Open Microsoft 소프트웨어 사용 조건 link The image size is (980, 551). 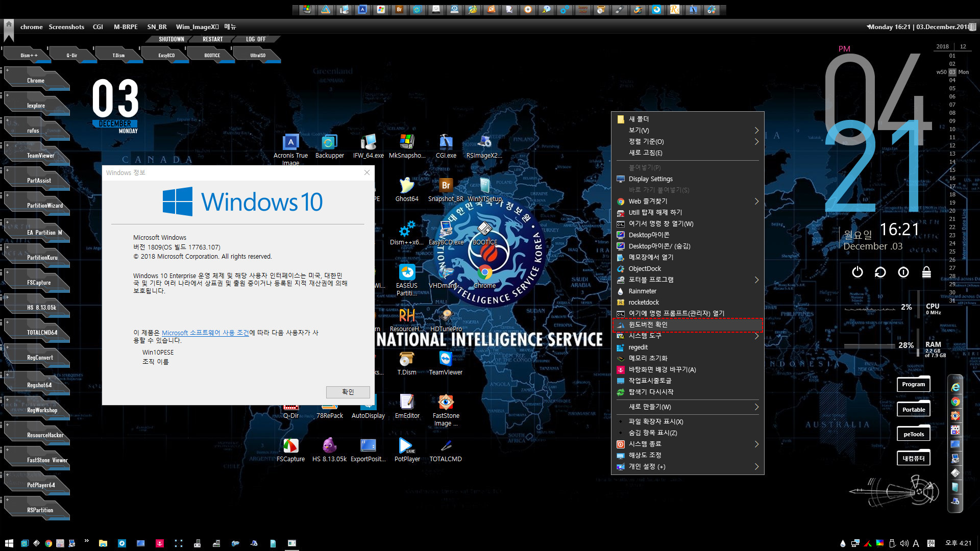click(205, 333)
